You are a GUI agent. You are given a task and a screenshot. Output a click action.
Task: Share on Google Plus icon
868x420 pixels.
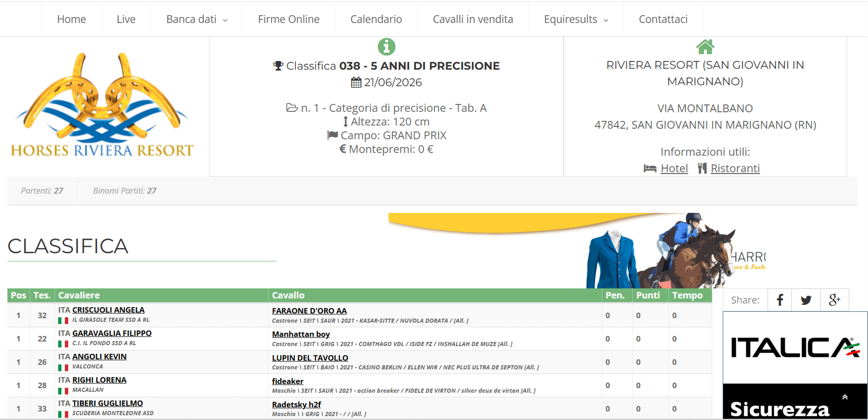pyautogui.click(x=834, y=300)
